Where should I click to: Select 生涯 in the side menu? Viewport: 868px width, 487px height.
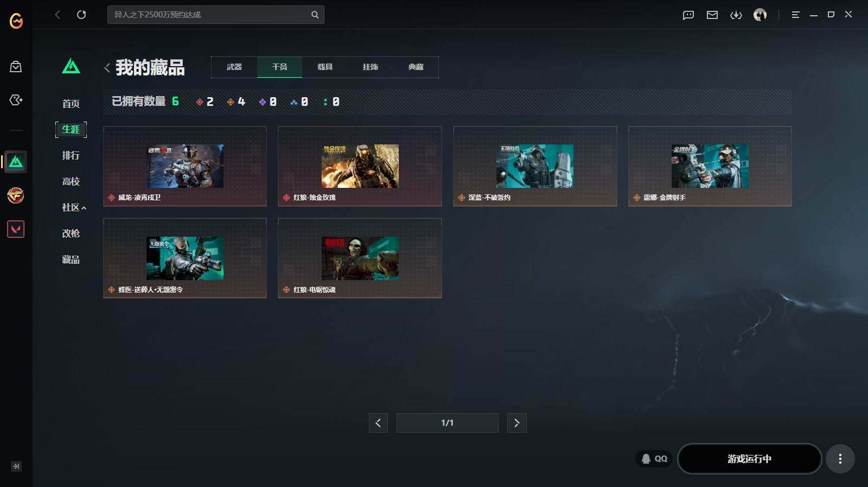[71, 130]
